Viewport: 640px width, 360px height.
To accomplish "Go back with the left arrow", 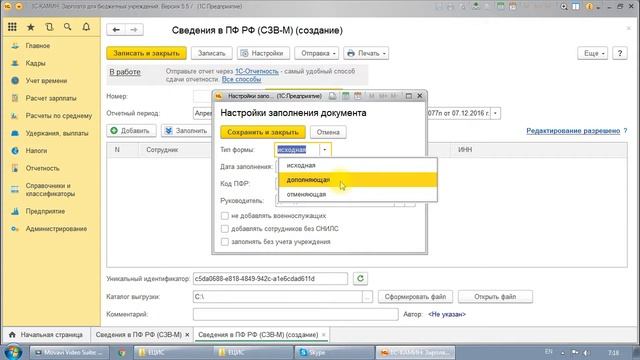I will (x=116, y=30).
